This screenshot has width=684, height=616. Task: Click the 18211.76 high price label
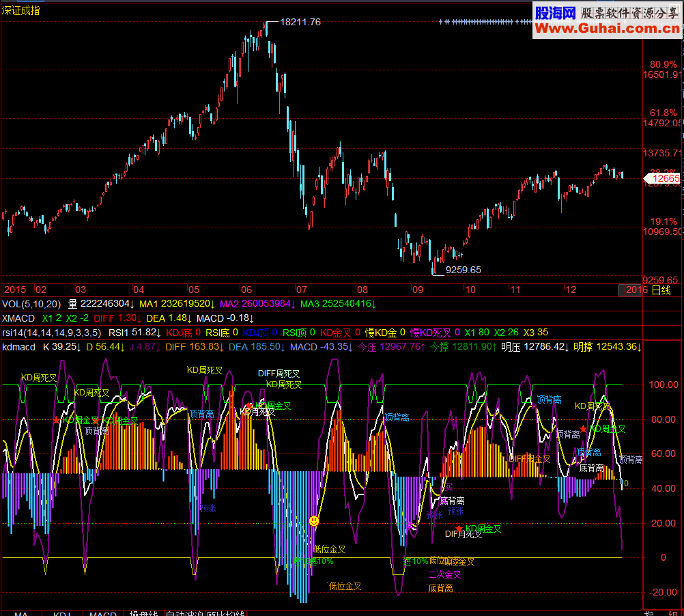point(300,22)
